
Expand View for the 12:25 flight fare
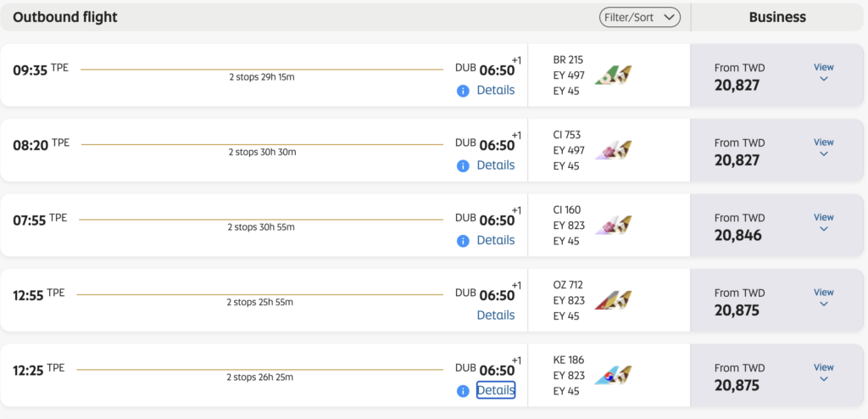pos(823,373)
